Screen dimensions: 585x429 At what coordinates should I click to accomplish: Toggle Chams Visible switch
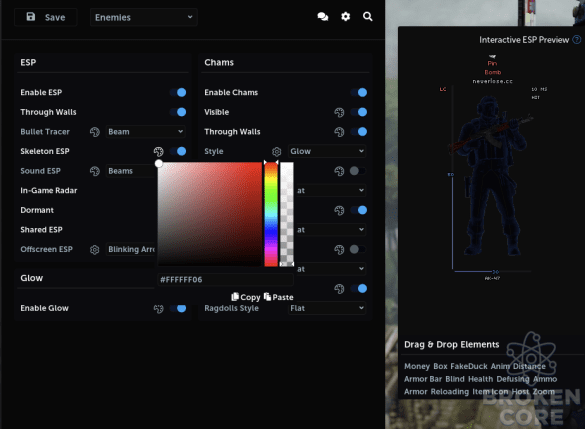point(359,112)
